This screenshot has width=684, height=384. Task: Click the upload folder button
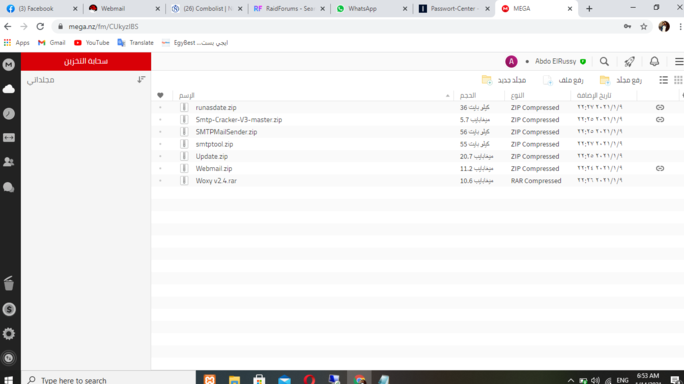621,80
